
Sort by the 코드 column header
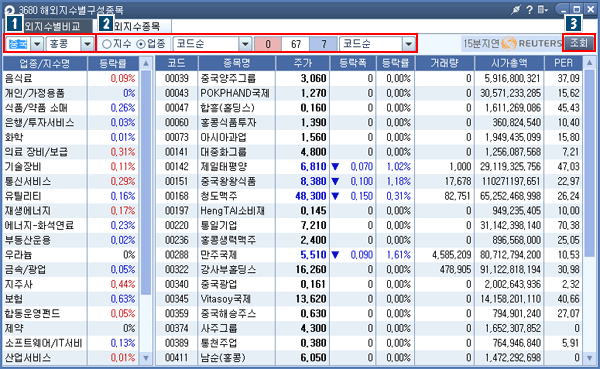(x=176, y=63)
